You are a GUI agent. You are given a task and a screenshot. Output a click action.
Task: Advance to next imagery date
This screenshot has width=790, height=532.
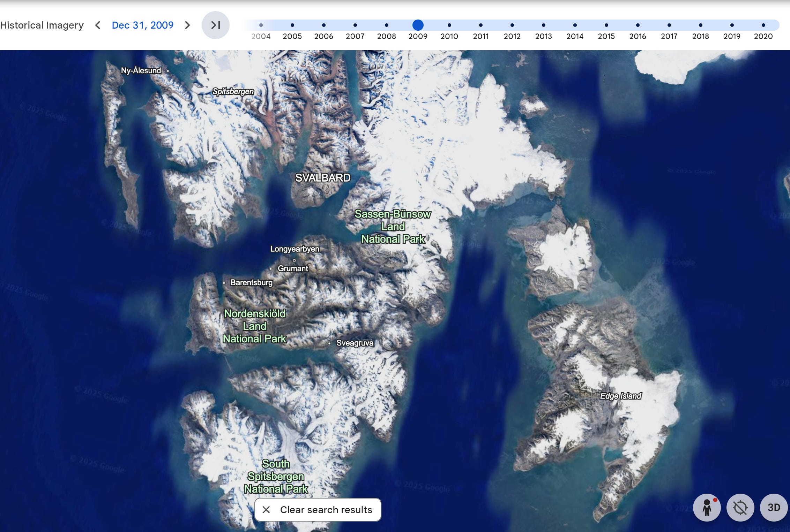click(x=187, y=25)
